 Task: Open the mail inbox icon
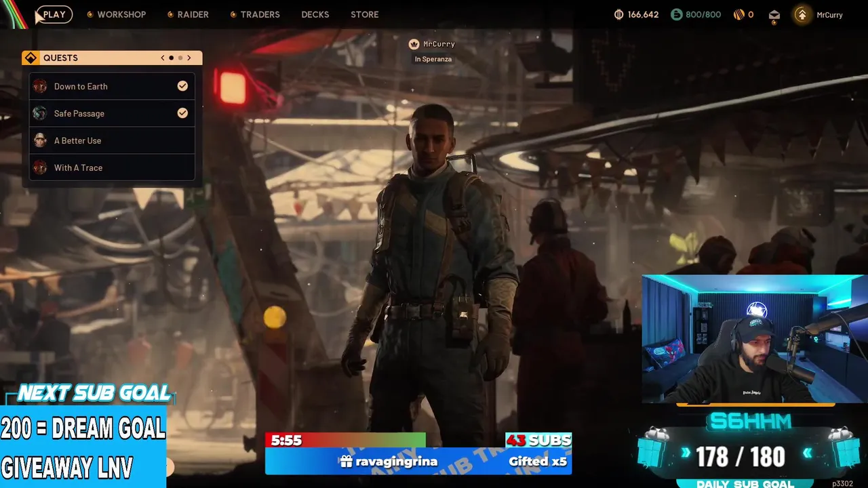tap(774, 14)
